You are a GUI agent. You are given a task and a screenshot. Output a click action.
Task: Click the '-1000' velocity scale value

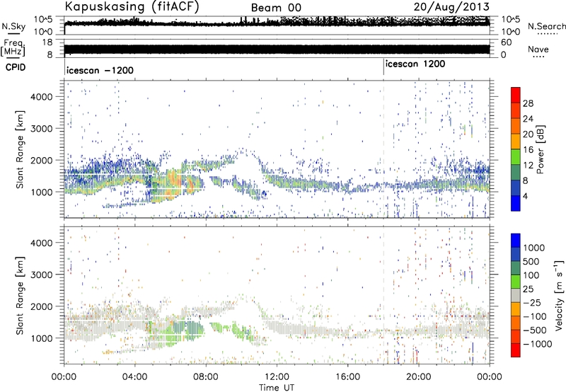[x=538, y=344]
